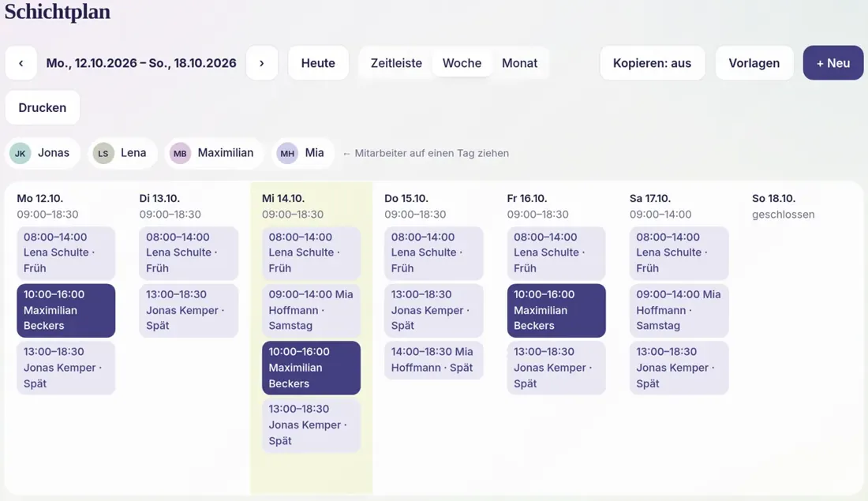Click the Schichtplan page title

(x=58, y=12)
